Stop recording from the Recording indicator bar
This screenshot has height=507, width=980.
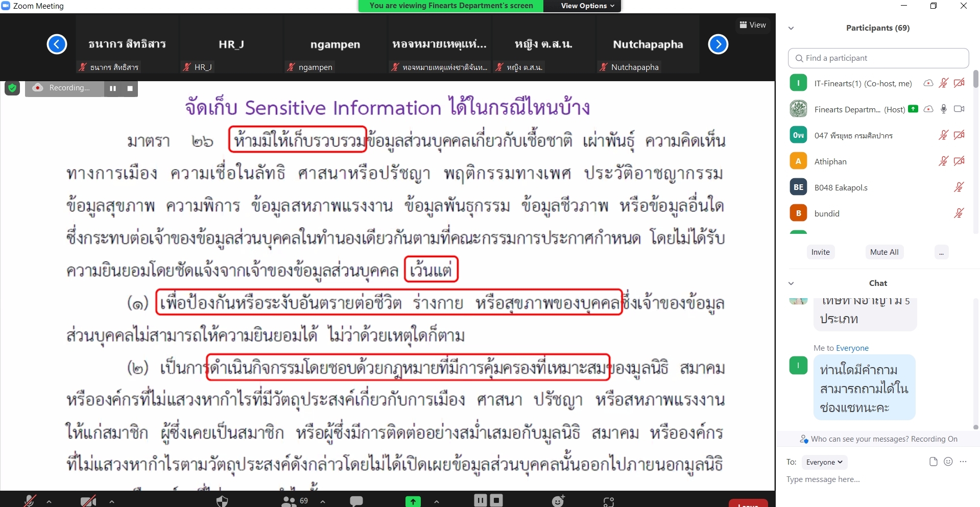[x=130, y=88]
